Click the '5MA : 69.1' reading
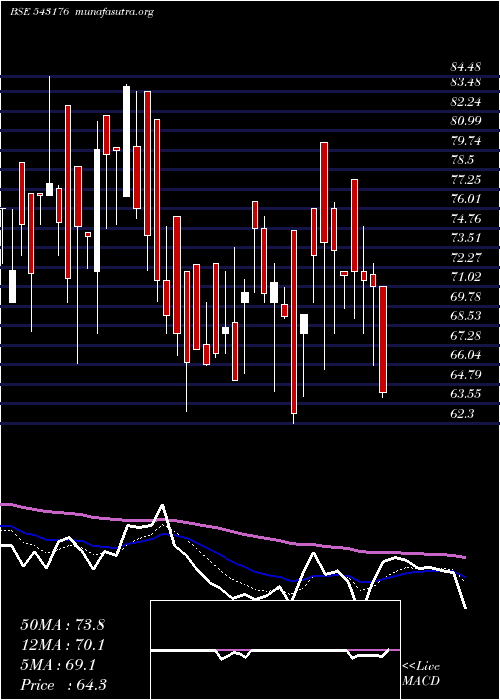The image size is (500, 700). coord(58,665)
